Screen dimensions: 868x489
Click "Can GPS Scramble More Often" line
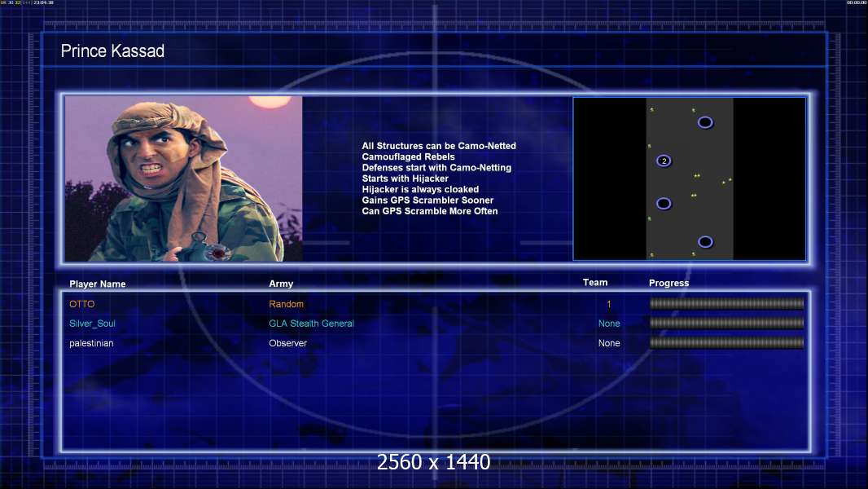(x=430, y=211)
